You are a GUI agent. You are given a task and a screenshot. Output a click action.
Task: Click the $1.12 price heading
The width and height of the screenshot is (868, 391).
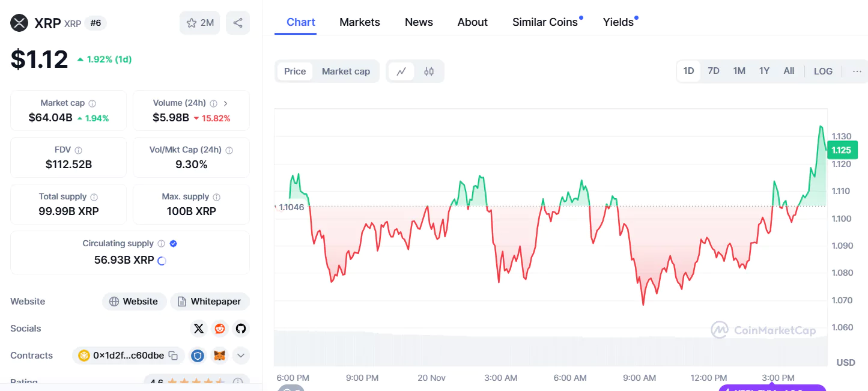[x=40, y=59]
